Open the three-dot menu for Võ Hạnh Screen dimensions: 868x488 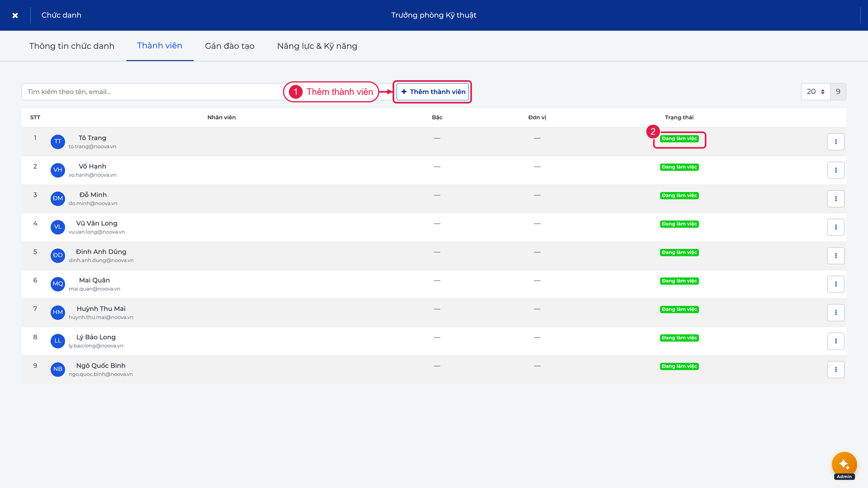[835, 170]
